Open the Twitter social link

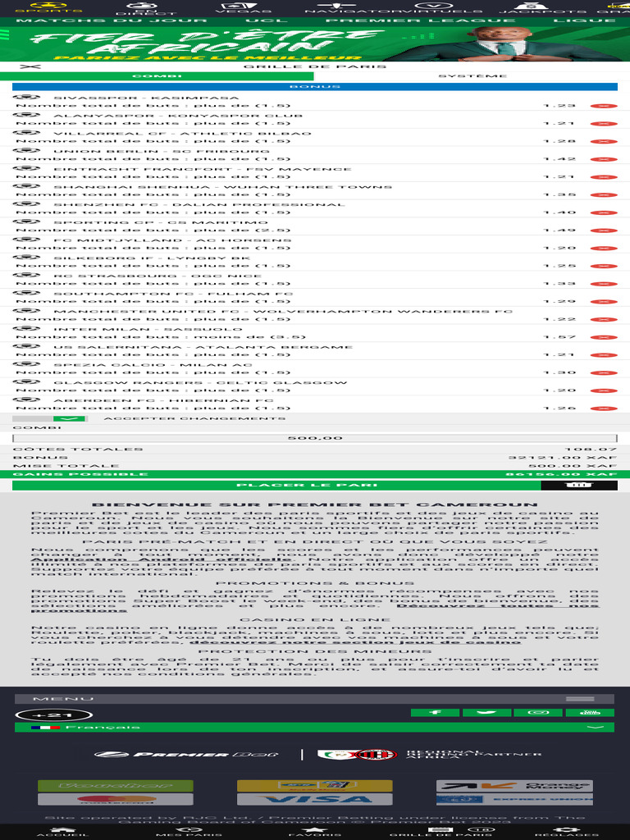point(486,713)
